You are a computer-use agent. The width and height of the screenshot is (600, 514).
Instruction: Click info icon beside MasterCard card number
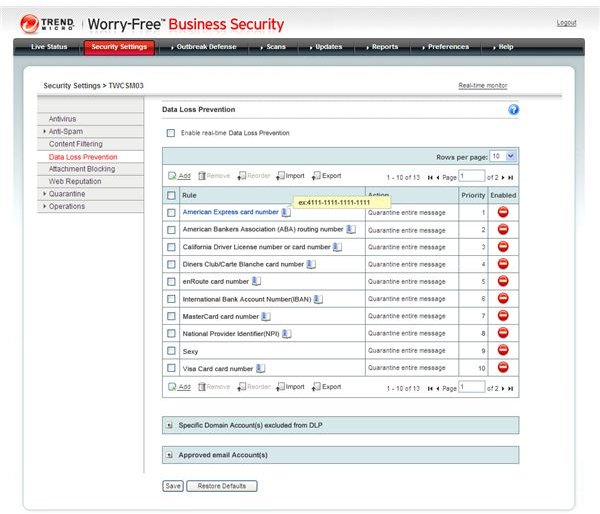266,317
